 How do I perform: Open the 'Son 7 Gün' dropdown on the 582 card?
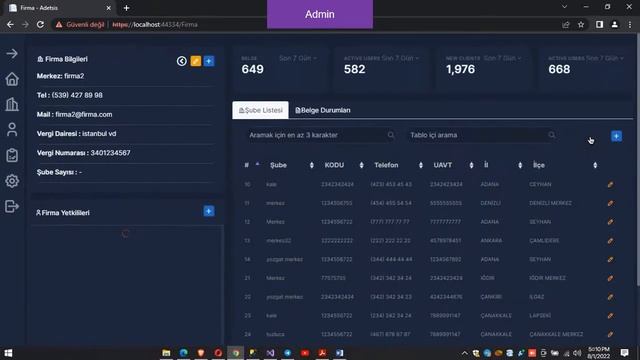click(400, 58)
